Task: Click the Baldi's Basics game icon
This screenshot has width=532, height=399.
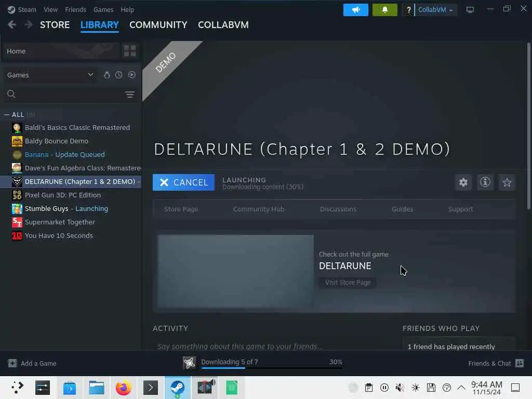Action: 17,128
